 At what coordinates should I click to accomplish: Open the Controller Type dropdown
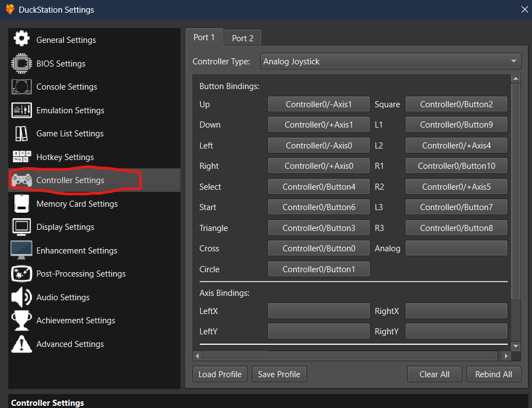point(391,62)
